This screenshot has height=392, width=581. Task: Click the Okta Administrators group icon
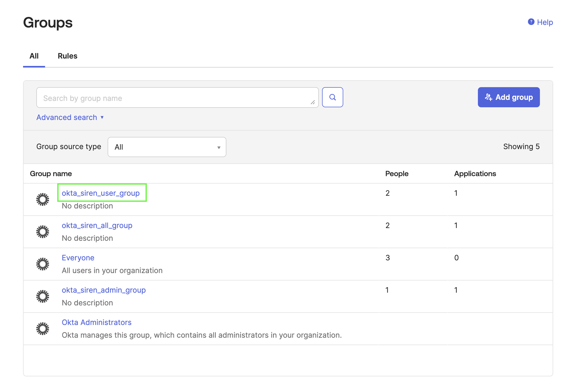43,329
